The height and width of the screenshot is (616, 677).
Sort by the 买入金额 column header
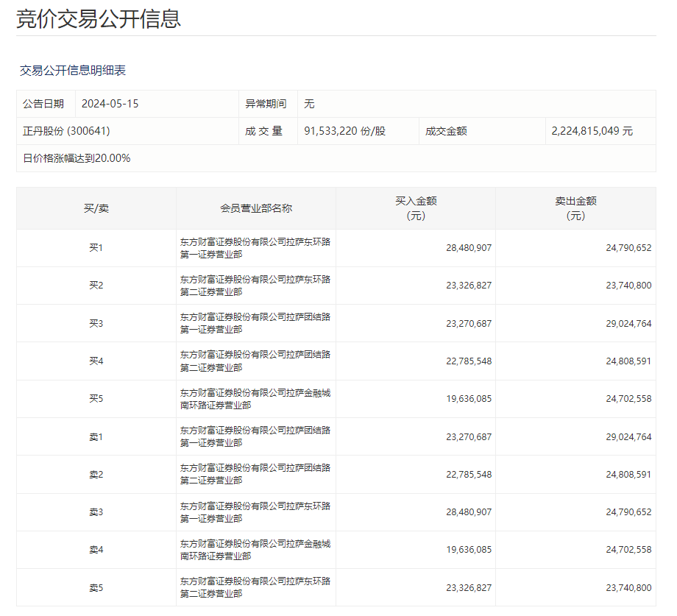(x=416, y=208)
